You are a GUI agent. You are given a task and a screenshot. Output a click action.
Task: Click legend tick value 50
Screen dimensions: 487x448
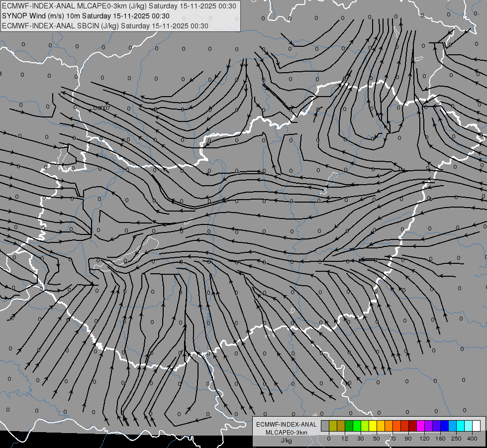point(376,439)
